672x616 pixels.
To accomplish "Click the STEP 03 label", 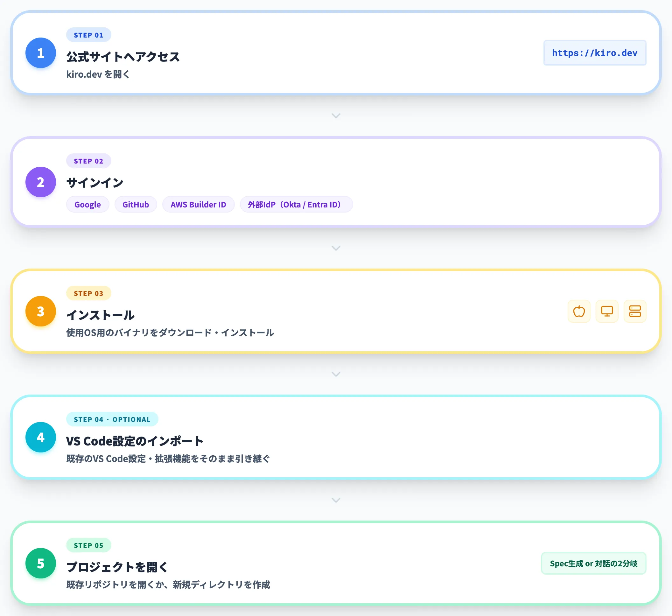I will (89, 293).
